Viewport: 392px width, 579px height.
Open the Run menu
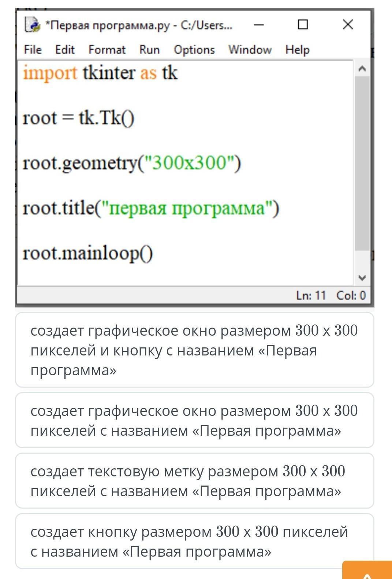(149, 49)
